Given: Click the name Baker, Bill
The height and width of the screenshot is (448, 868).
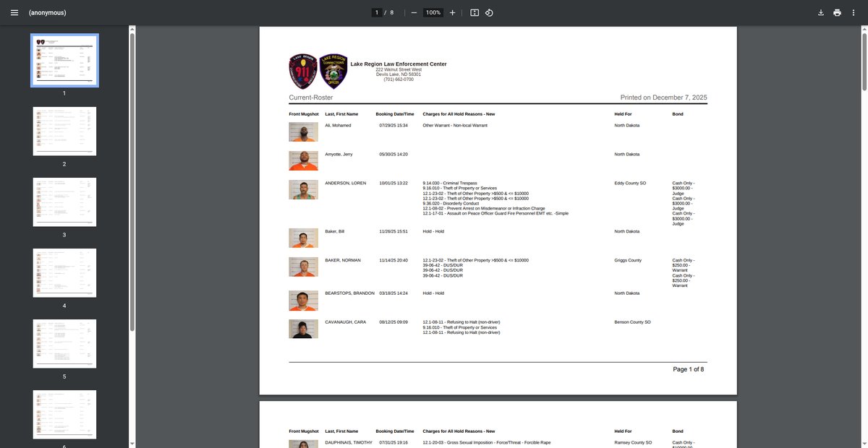Looking at the screenshot, I should tap(336, 231).
